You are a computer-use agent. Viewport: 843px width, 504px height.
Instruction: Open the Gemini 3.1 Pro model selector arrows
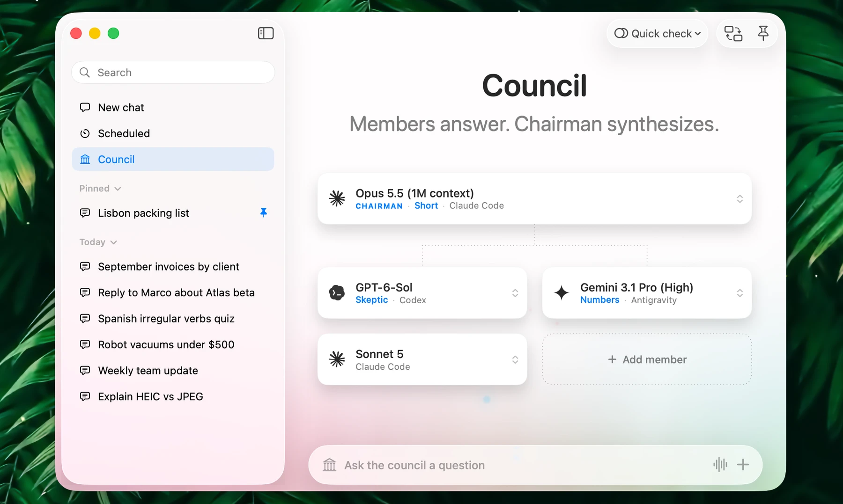coord(739,293)
